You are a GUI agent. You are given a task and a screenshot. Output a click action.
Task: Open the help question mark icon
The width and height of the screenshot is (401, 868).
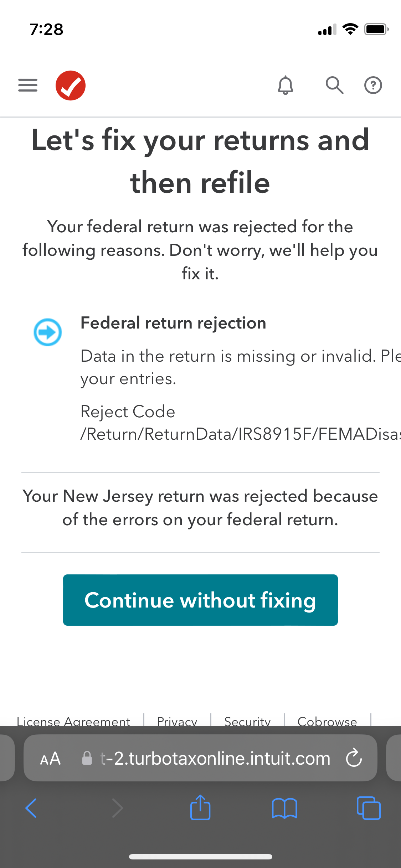373,85
